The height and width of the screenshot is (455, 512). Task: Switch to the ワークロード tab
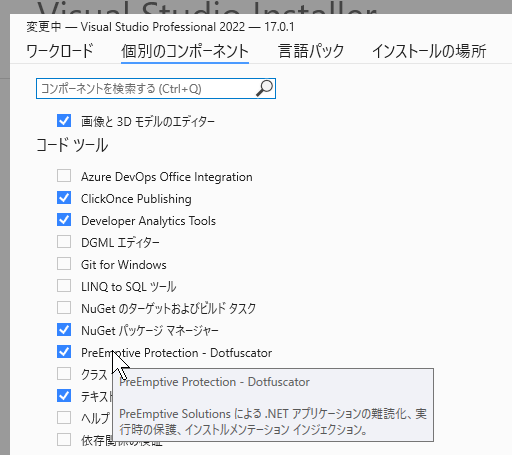pos(60,51)
